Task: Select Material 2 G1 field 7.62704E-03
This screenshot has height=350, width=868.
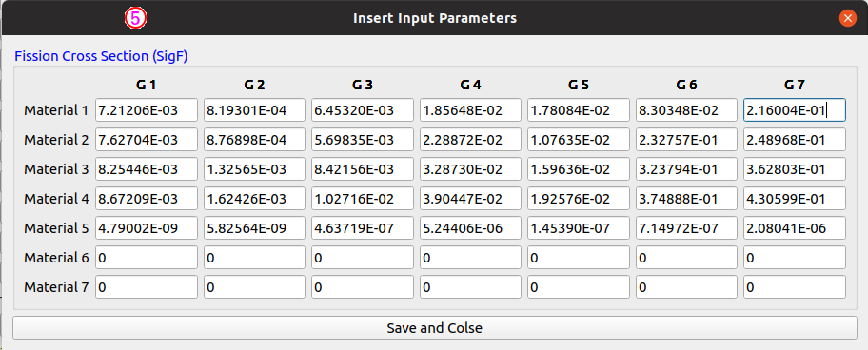Action: point(147,140)
